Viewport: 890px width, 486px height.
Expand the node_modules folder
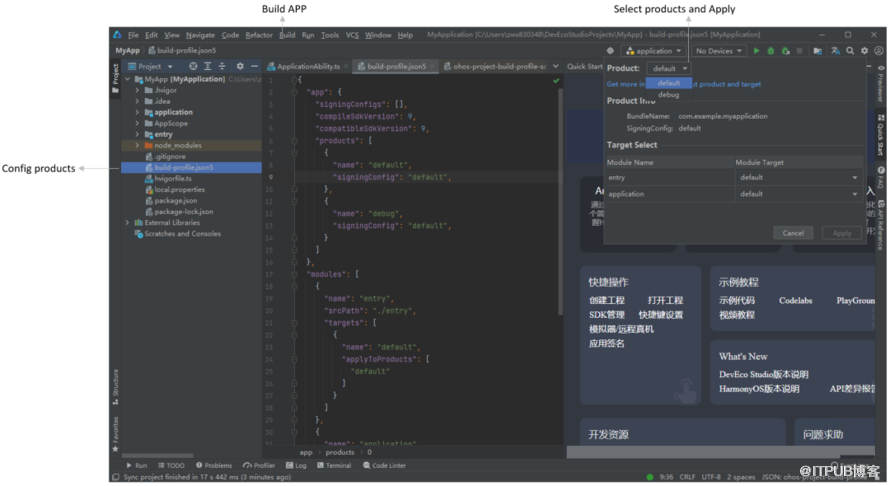coord(137,146)
